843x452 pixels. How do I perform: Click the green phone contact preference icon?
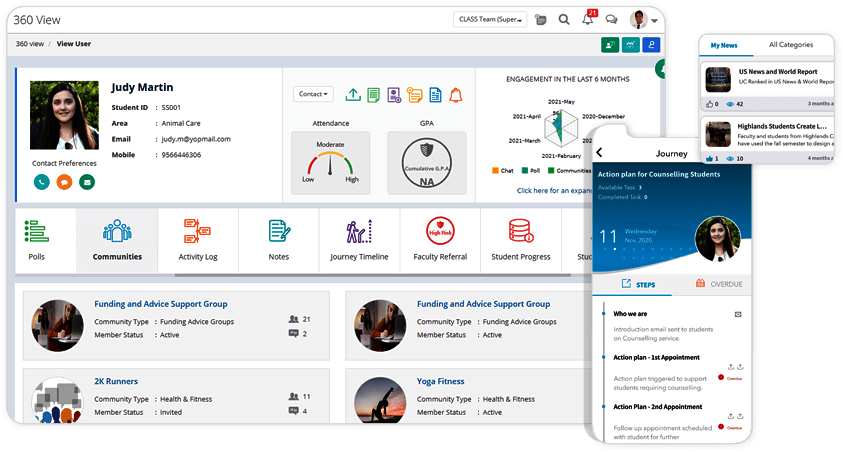tap(41, 182)
